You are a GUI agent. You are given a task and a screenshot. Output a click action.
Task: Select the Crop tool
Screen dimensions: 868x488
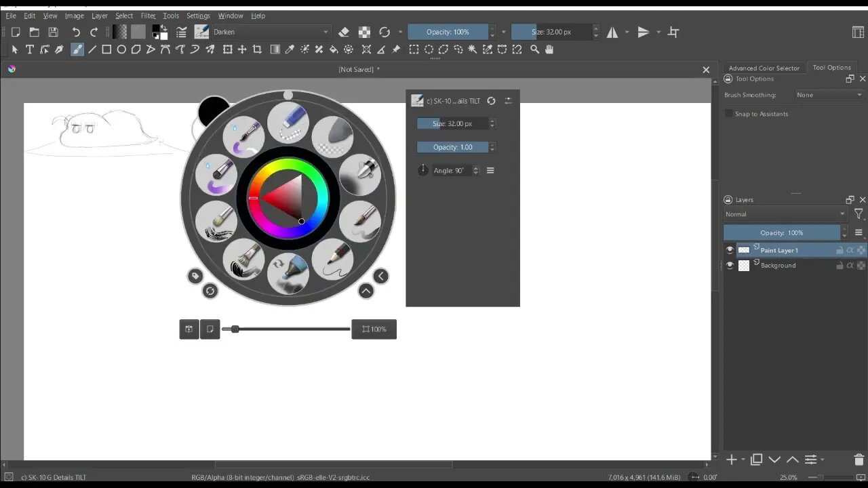coord(257,49)
